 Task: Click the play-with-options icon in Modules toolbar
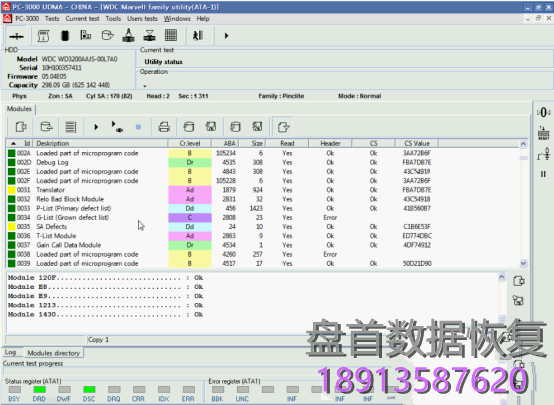click(x=117, y=127)
